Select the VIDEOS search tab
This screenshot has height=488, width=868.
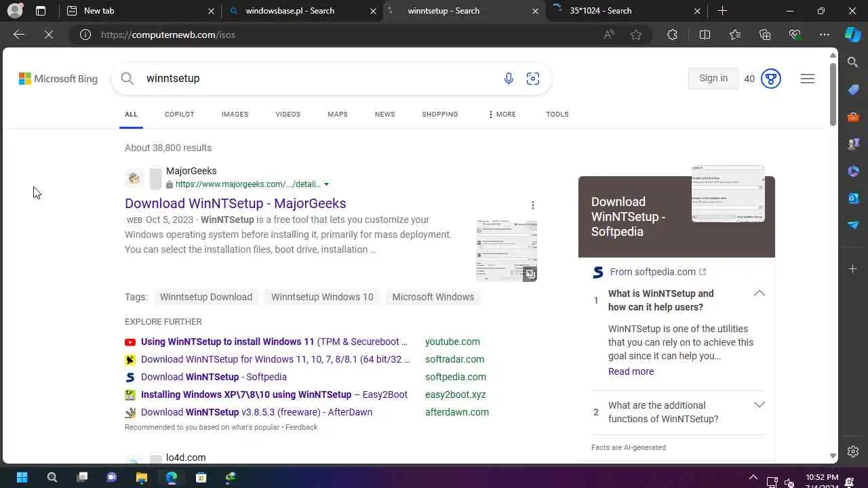pos(288,115)
